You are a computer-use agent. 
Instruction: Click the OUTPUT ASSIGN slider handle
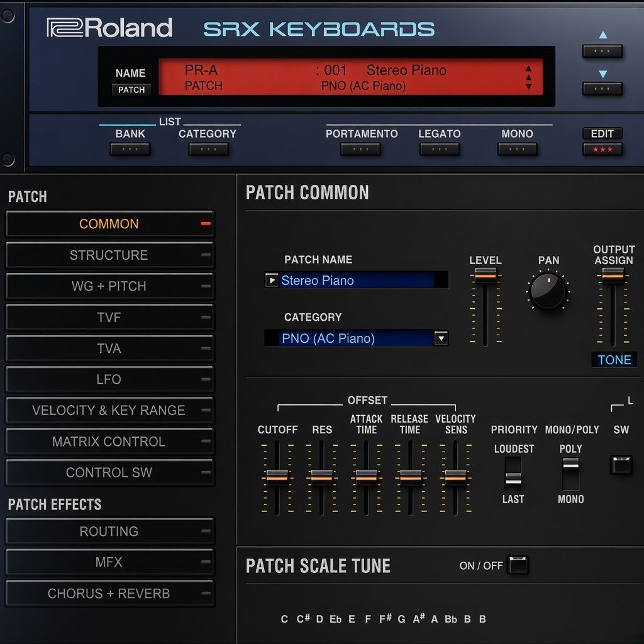pos(613,275)
